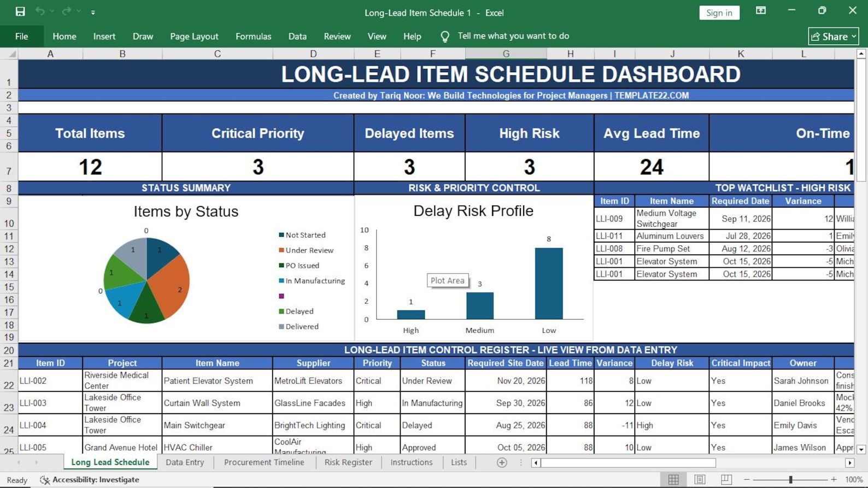The width and height of the screenshot is (868, 488).
Task: Click the Tell me what you want to do box
Action: (513, 36)
